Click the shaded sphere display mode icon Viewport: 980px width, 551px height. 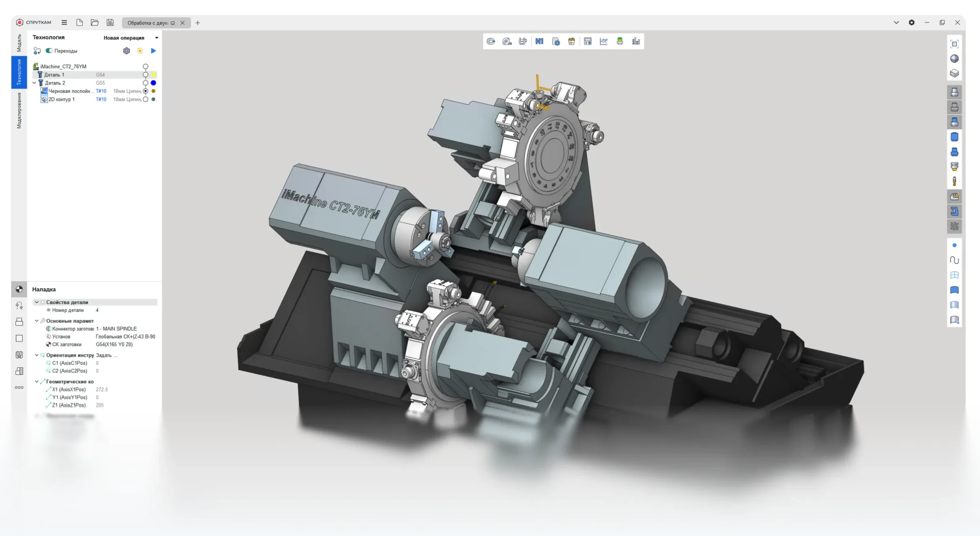(954, 59)
